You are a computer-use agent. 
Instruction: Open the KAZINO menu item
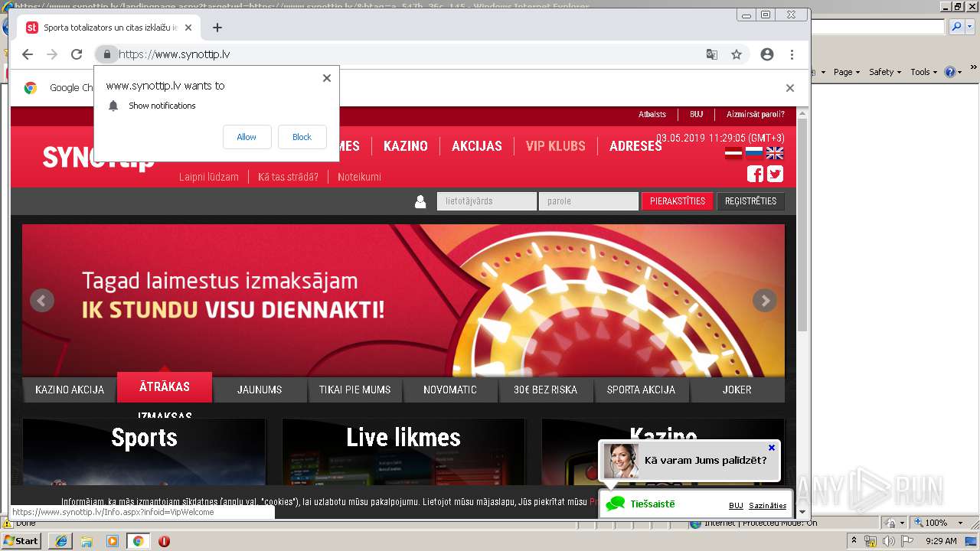click(x=406, y=146)
